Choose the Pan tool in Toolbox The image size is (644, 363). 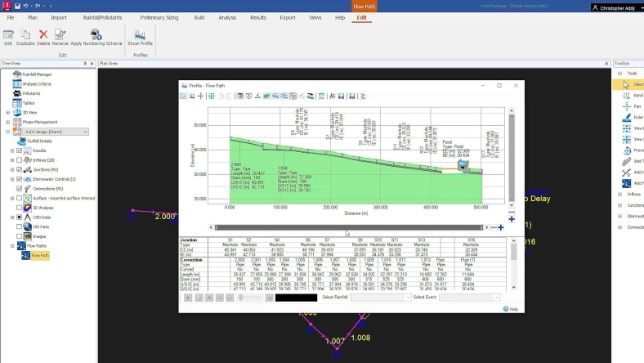(632, 106)
